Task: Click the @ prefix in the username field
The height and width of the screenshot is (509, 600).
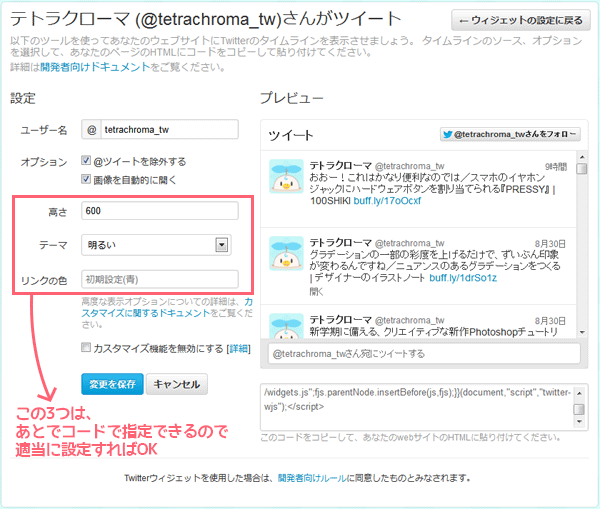Action: (x=91, y=130)
